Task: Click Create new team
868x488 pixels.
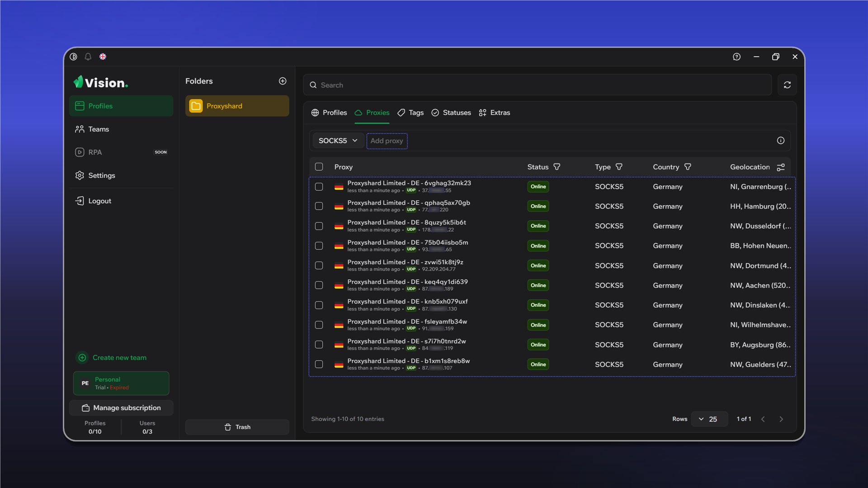Action: point(111,357)
